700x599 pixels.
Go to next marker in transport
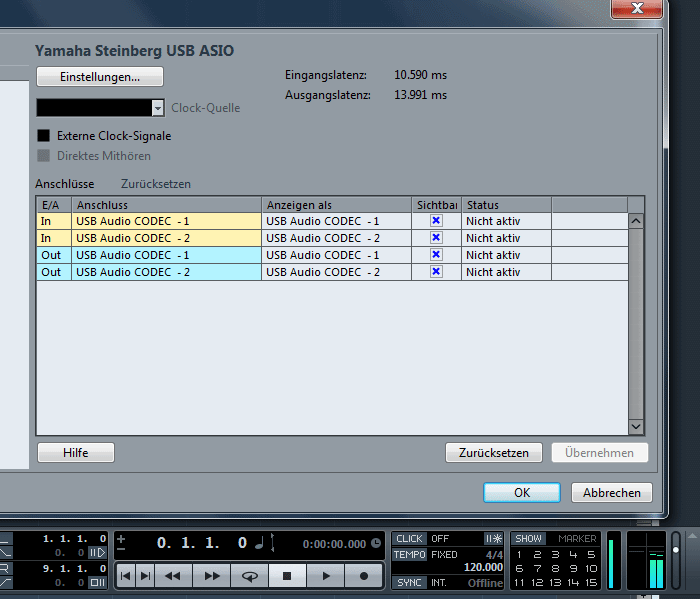coord(145,576)
